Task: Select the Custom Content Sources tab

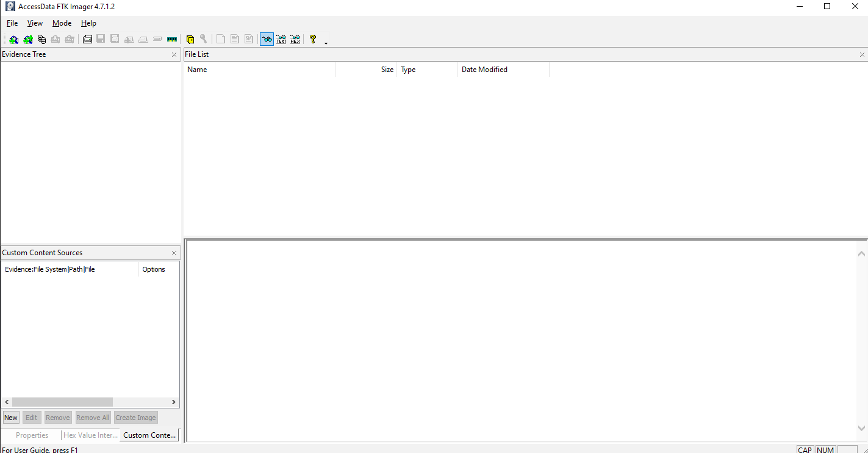Action: (x=149, y=435)
